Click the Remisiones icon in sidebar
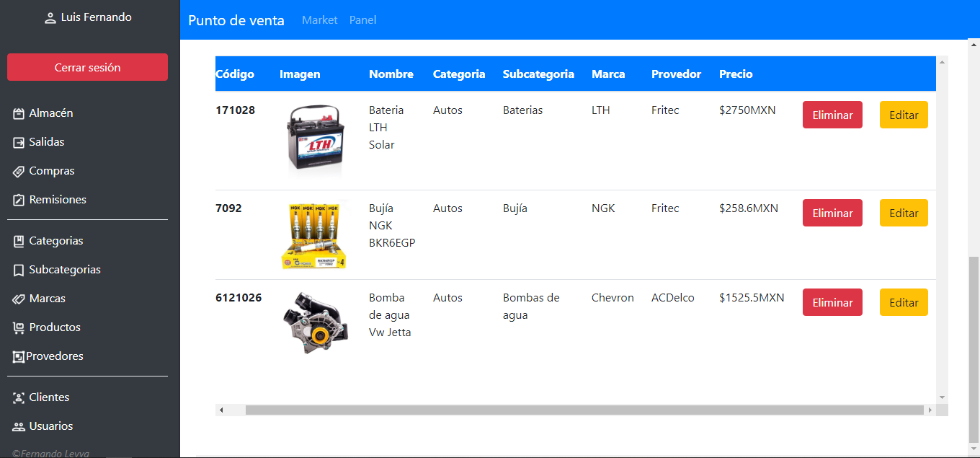Screen dimensions: 980x458 (19, 200)
